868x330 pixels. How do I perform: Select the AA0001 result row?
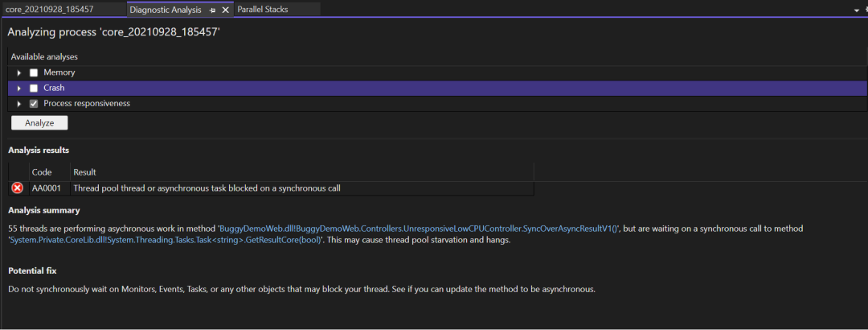click(x=207, y=188)
